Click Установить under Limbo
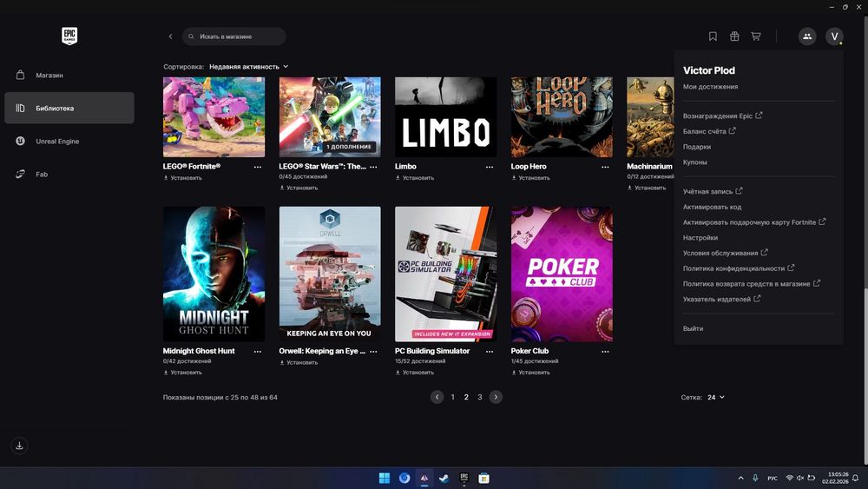 pos(415,178)
